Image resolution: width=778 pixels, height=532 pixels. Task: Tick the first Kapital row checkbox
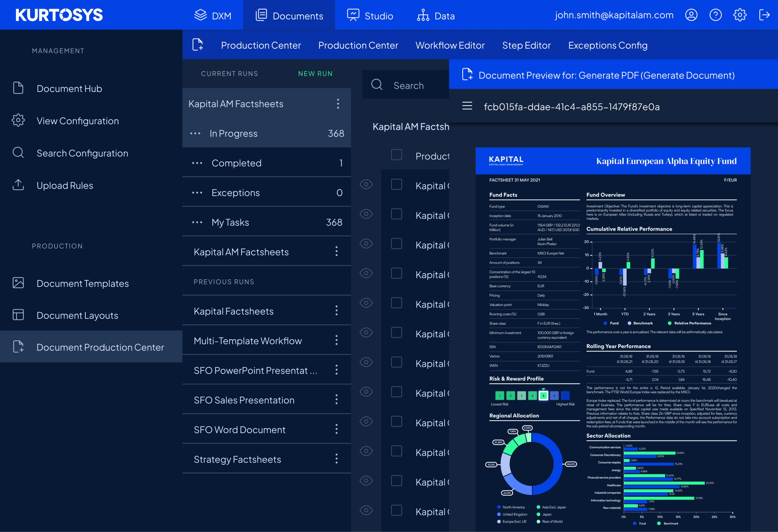coord(397,185)
